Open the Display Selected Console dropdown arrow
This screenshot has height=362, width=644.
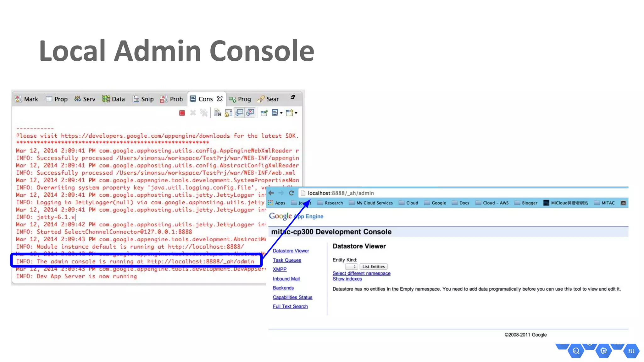coord(281,113)
